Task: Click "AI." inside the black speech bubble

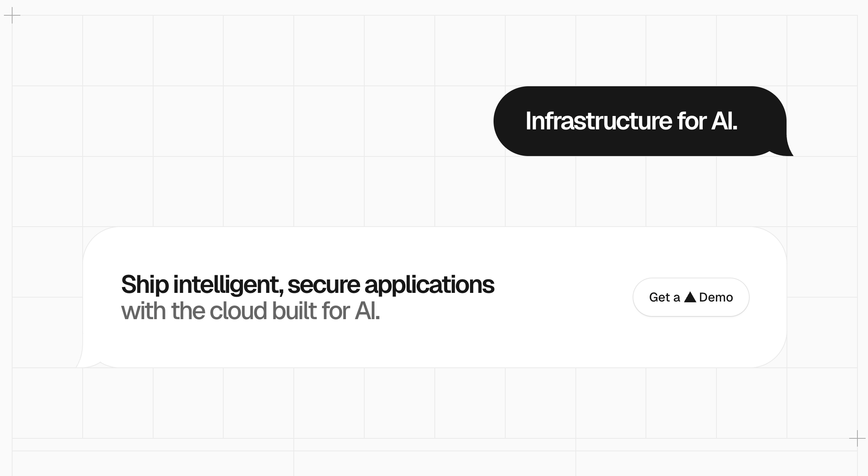Action: (x=724, y=121)
